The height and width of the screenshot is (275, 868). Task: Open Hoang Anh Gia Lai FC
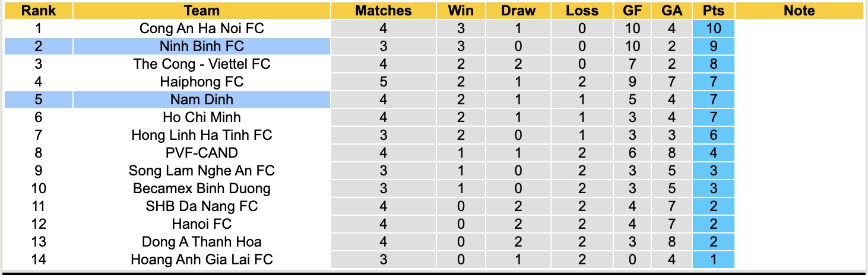[x=202, y=260]
